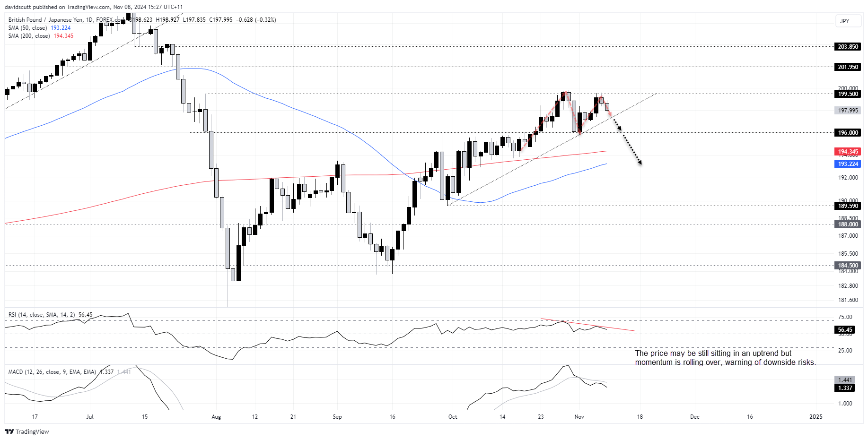The height and width of the screenshot is (440, 868).
Task: Click the British Pound / Japanese Yen title
Action: pos(46,20)
